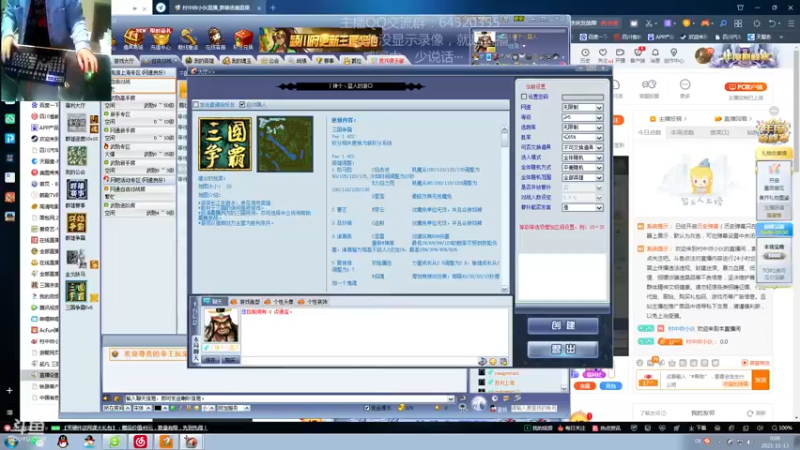Viewport: 800px width, 450px height.
Task: Open the 道具商城 treasure chest icon
Action: pyautogui.click(x=133, y=38)
